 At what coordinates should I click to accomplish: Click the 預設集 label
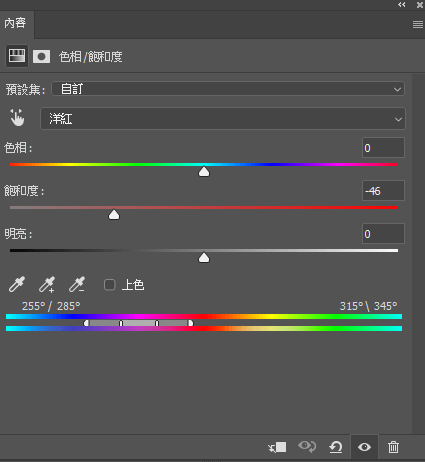pos(25,90)
